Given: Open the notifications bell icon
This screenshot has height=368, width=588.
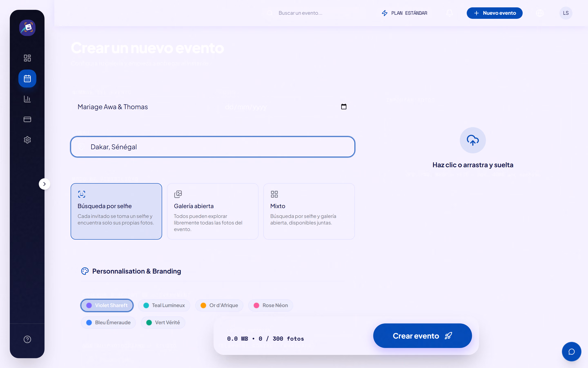Looking at the screenshot, I should 450,13.
